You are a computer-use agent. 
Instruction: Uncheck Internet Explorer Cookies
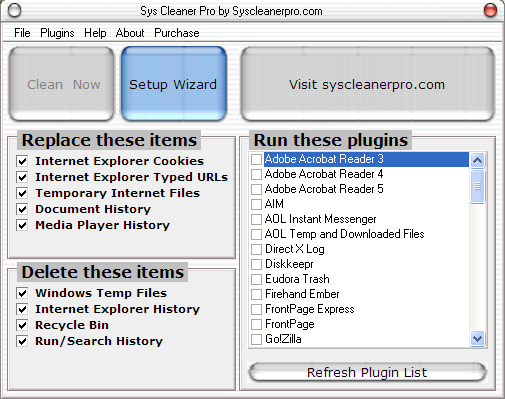coord(22,161)
